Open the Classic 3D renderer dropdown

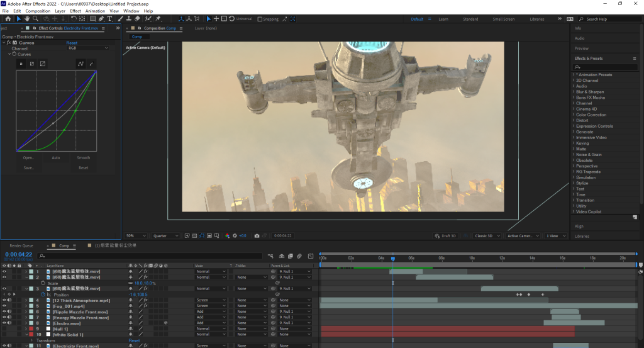pos(487,236)
